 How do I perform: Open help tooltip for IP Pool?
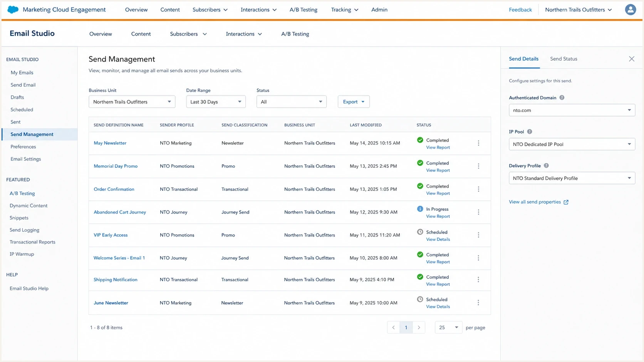[530, 132]
